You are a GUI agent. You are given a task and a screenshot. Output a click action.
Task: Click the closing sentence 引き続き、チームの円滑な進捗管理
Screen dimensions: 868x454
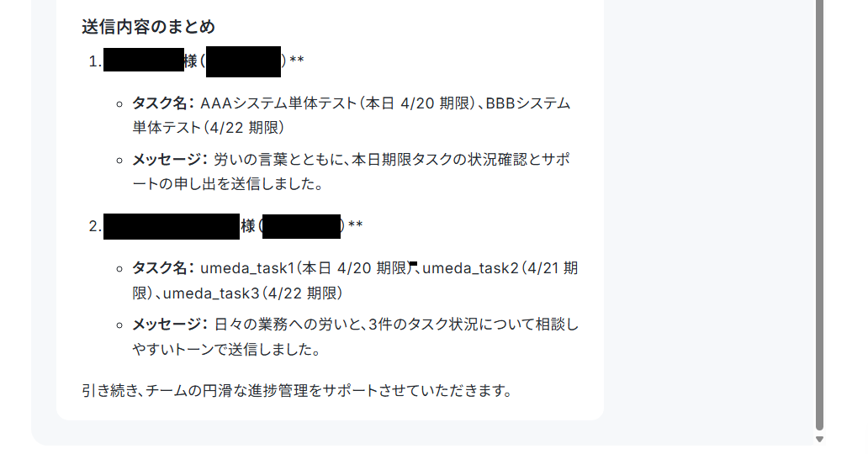coord(296,390)
